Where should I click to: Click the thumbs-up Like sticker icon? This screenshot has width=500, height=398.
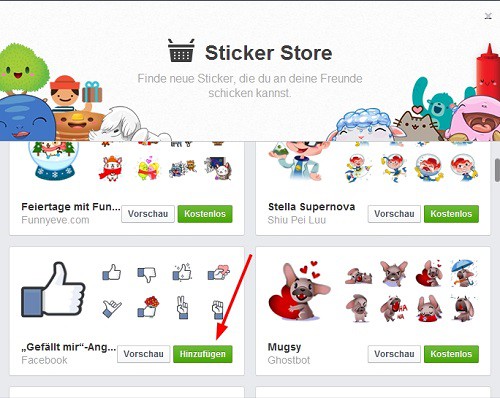coord(111,272)
